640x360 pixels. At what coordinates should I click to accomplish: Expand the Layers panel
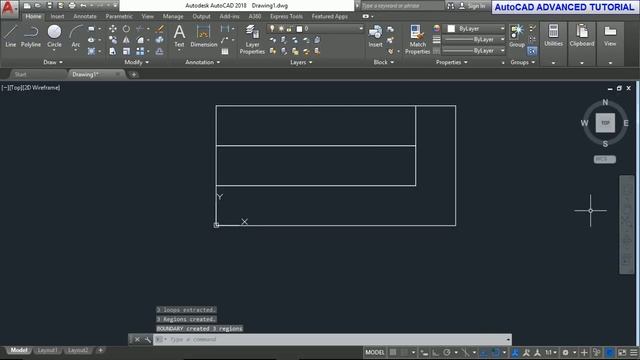(301, 62)
